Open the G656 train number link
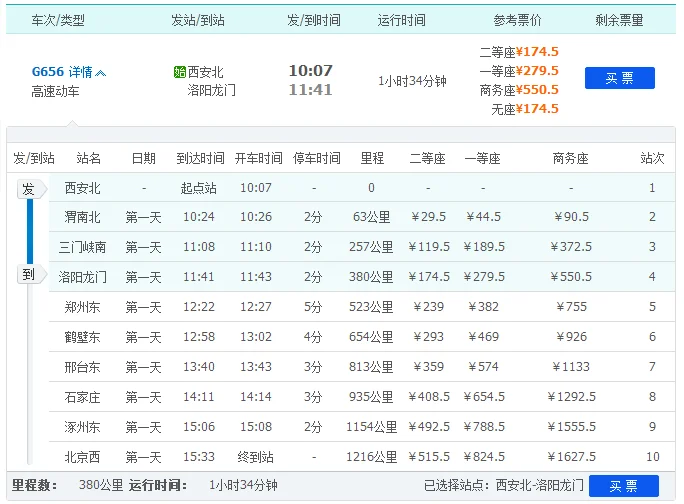Screen dimensions: 684x504 coord(48,72)
